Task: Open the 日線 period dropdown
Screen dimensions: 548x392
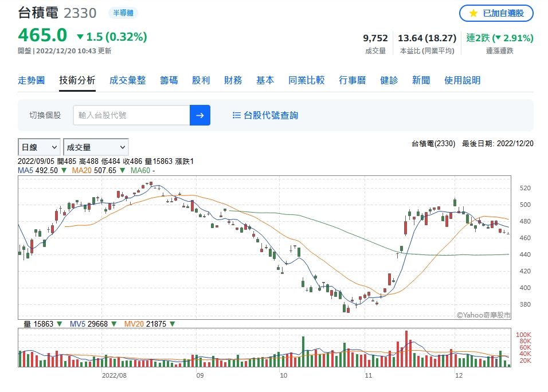Action: click(x=39, y=147)
